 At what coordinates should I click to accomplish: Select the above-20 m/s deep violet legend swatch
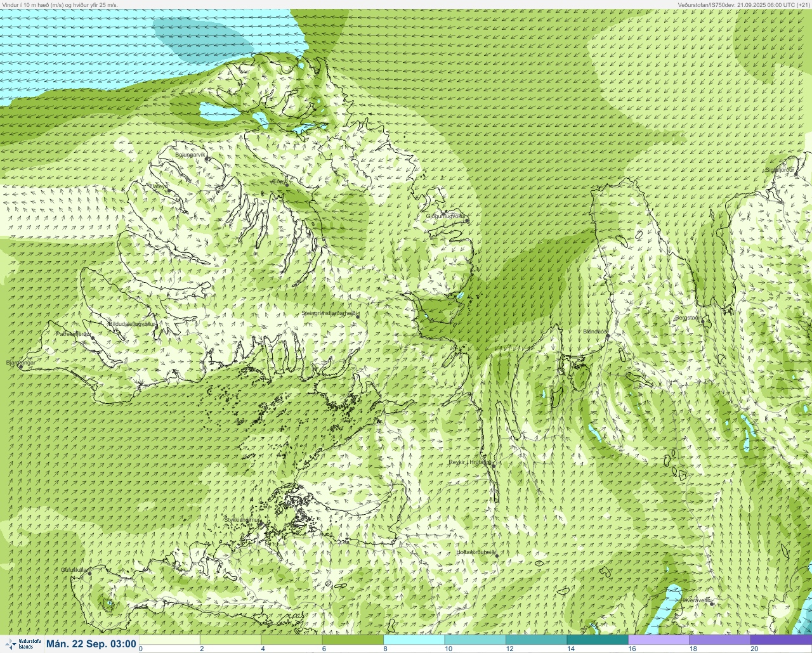781,639
